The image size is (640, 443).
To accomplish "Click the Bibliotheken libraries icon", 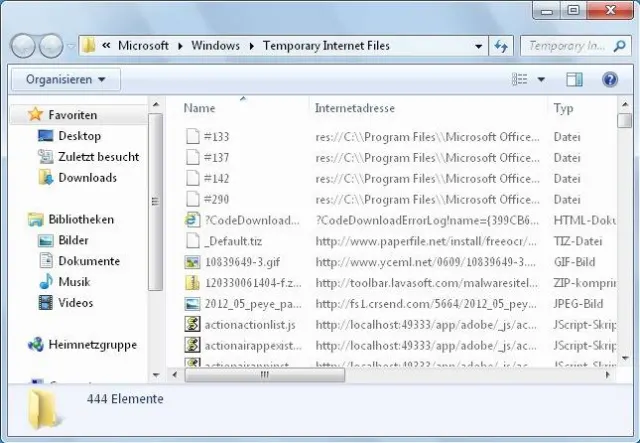I will tap(36, 219).
